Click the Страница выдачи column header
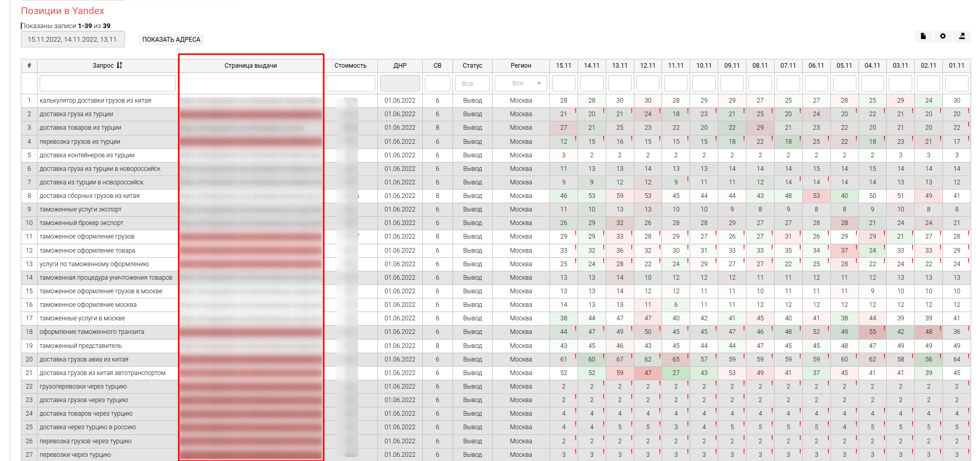This screenshot has width=980, height=461. tap(251, 66)
